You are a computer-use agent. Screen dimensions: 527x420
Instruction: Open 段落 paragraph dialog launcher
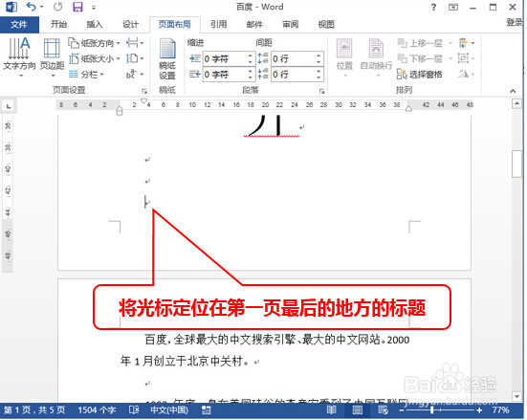coord(321,91)
